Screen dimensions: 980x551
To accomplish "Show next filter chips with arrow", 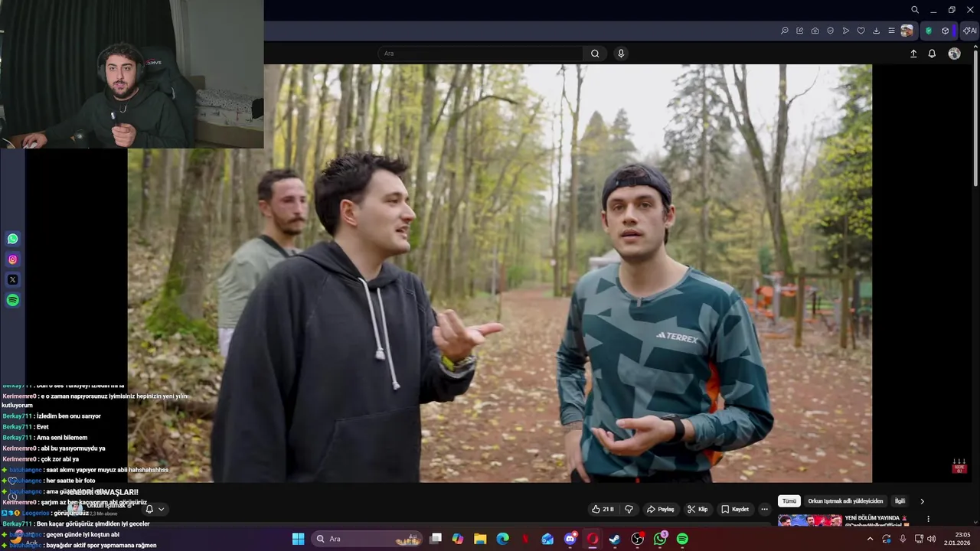I will click(922, 501).
